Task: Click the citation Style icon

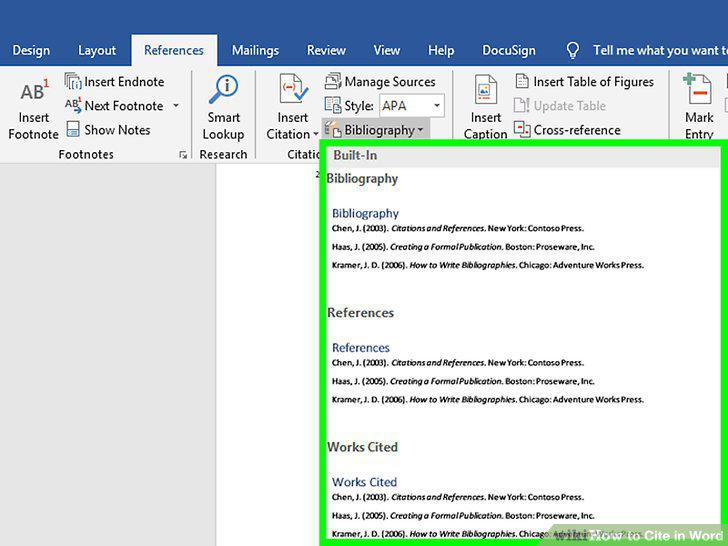Action: coord(332,105)
